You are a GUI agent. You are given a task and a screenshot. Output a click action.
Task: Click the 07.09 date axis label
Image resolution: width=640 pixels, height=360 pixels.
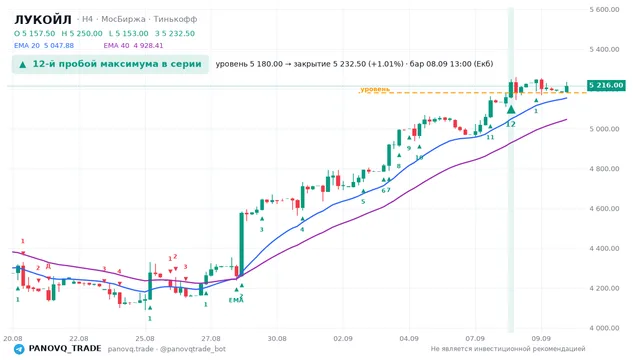point(475,339)
